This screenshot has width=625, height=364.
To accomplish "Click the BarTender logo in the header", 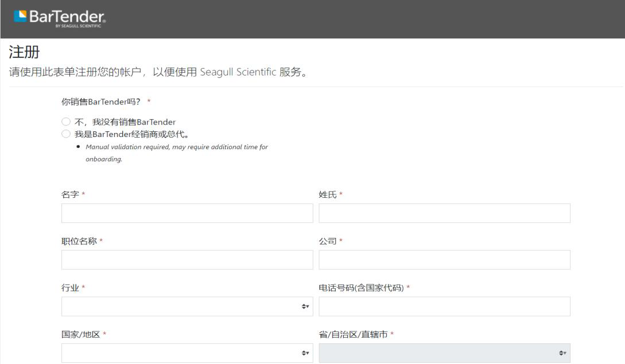I will (x=60, y=18).
